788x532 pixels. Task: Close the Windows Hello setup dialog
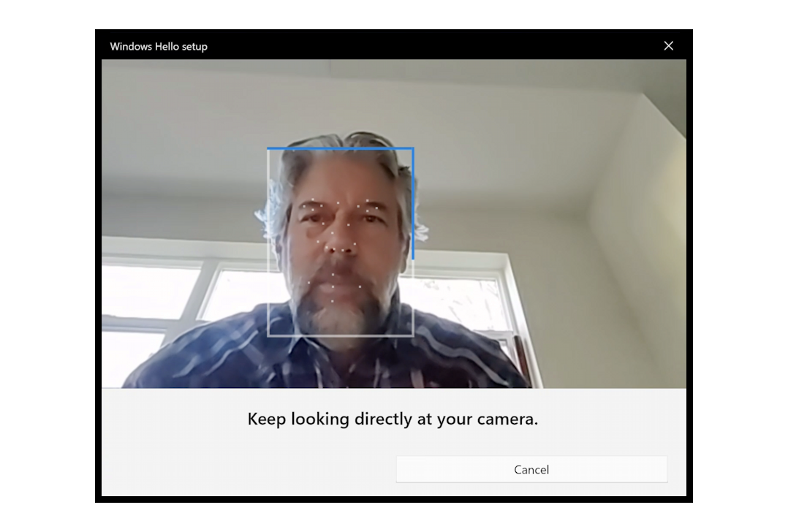[667, 45]
